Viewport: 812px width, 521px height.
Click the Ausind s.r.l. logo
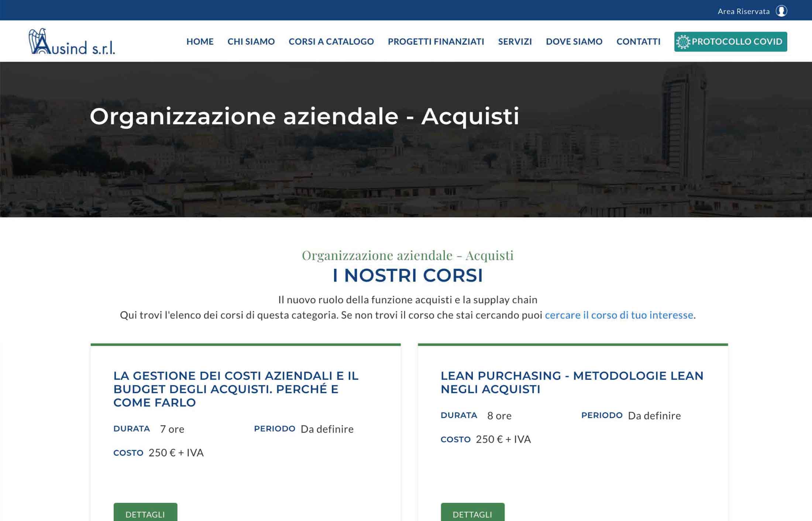click(72, 41)
